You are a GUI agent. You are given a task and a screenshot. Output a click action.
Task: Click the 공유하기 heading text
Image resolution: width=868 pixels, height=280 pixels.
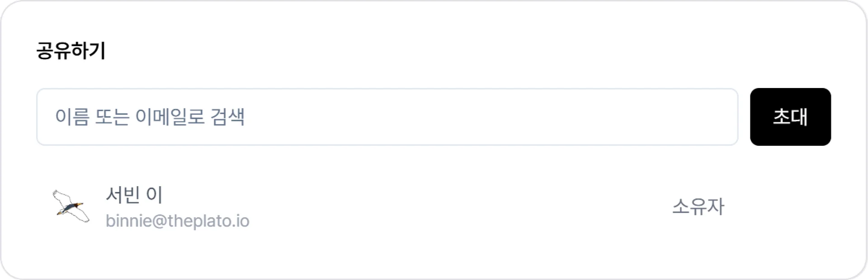point(71,51)
